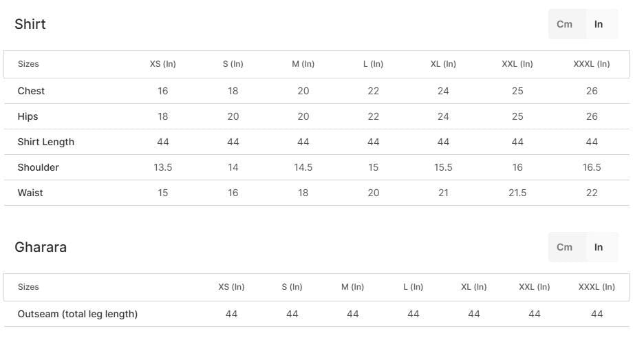Switch Gharara table units to Cm
The image size is (644, 351).
565,247
